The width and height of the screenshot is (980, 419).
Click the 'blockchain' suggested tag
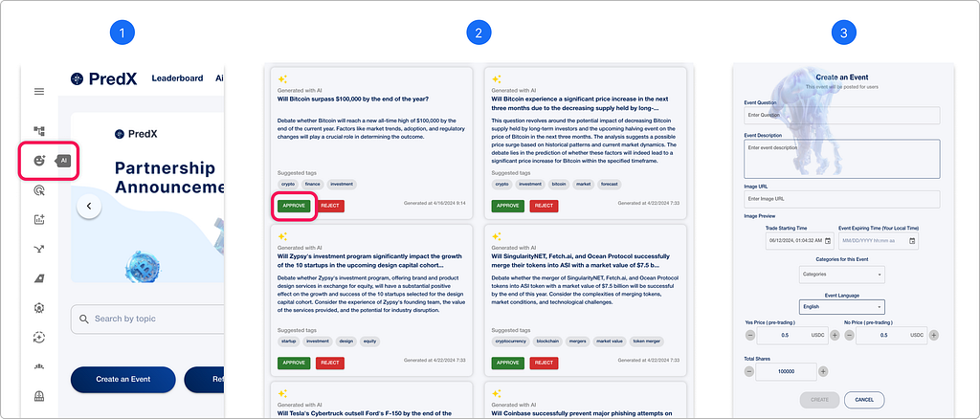[547, 342]
